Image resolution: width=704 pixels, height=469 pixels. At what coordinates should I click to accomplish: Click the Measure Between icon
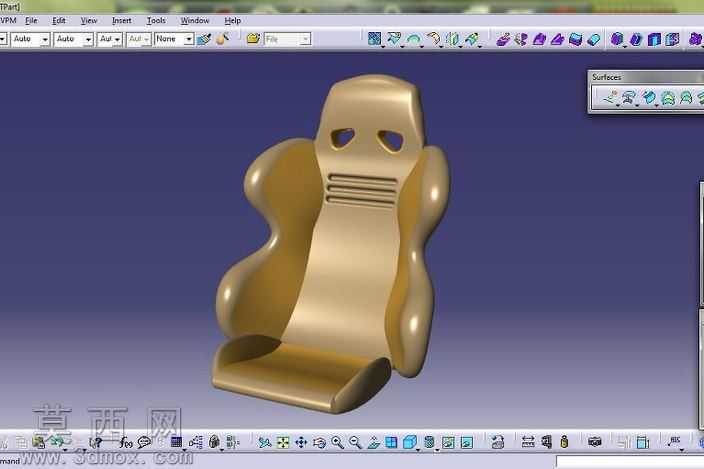(528, 442)
